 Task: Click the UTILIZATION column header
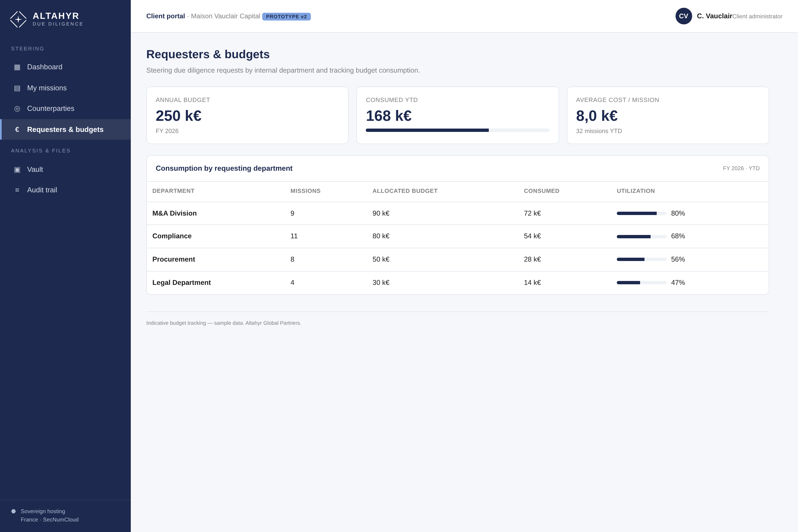coord(636,191)
